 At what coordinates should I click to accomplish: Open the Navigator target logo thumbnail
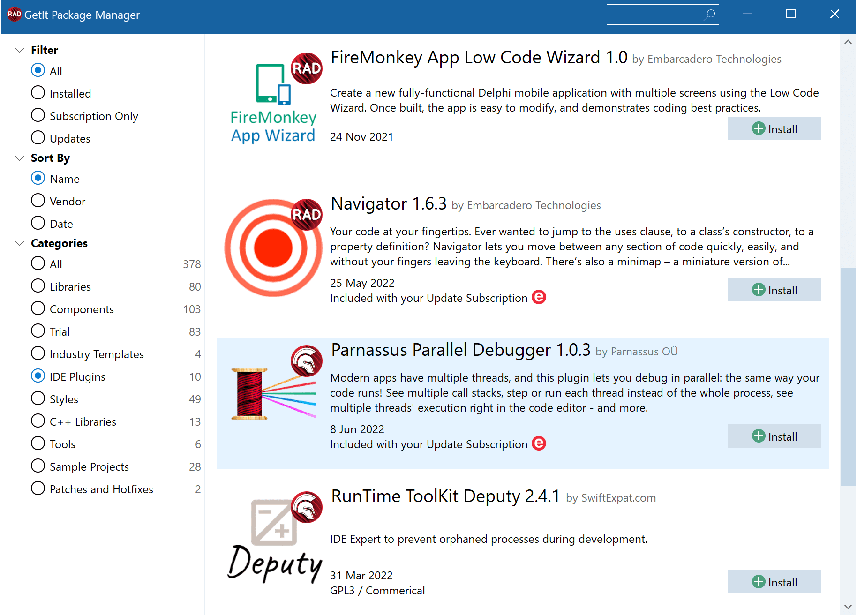pos(273,248)
